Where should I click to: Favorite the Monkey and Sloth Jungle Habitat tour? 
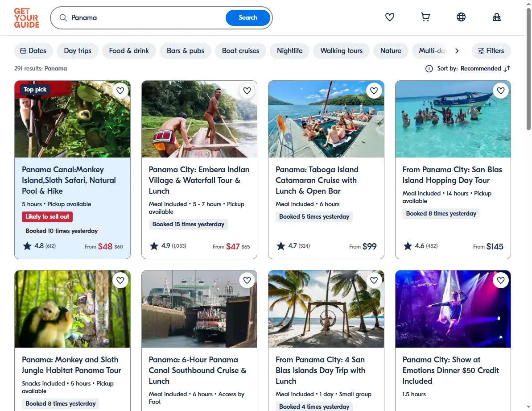(x=120, y=280)
